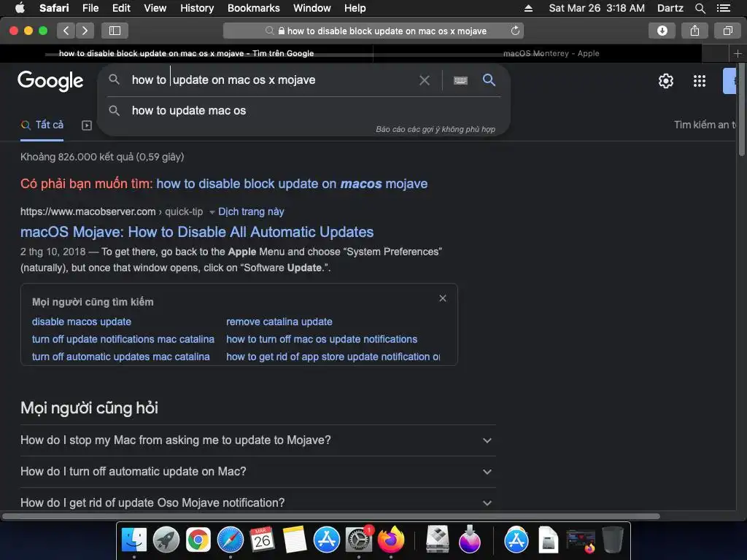Click "Báo cáo các gợi ý không phù hợp"
This screenshot has height=560, width=747.
(436, 130)
